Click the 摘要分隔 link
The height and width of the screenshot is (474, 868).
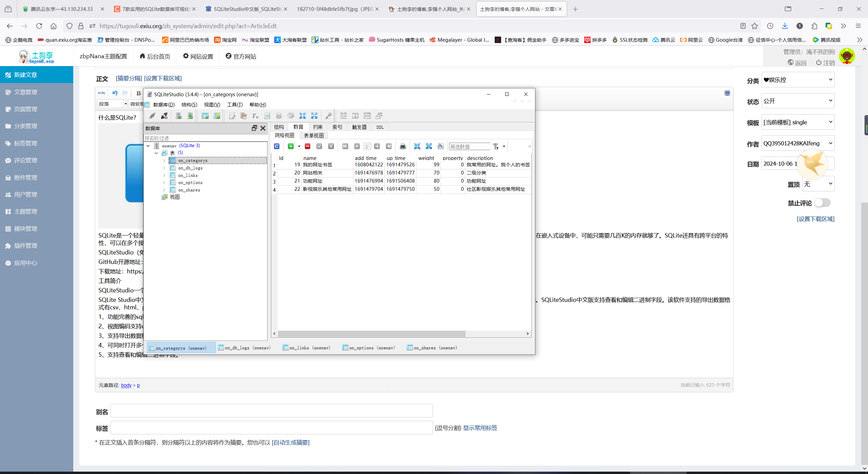point(129,78)
